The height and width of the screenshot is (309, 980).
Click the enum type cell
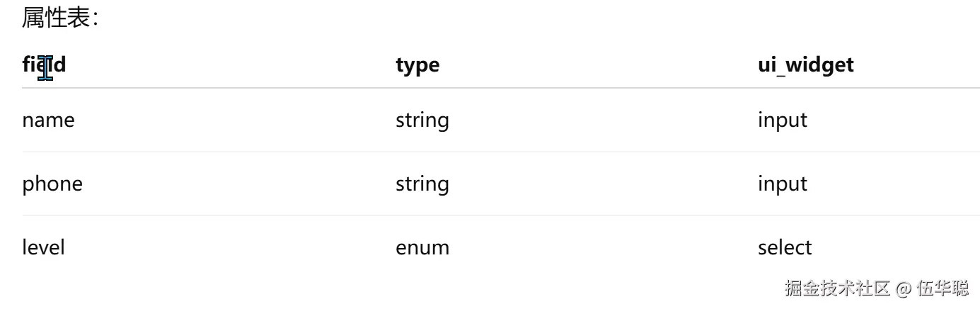[x=422, y=247]
